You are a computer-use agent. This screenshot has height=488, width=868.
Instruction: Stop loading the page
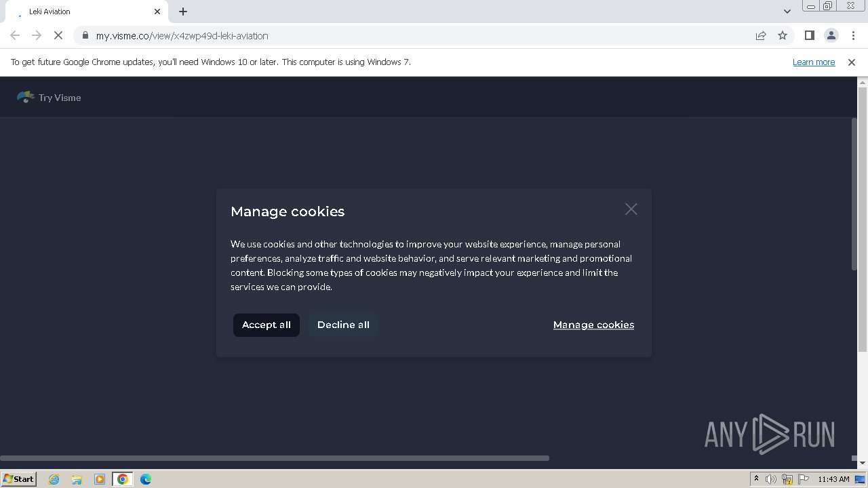tap(58, 35)
